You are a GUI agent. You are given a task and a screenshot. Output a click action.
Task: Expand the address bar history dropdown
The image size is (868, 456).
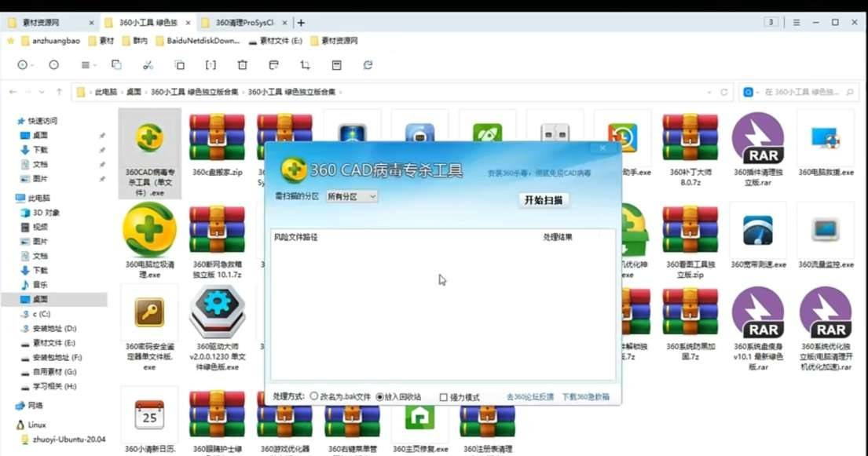709,92
